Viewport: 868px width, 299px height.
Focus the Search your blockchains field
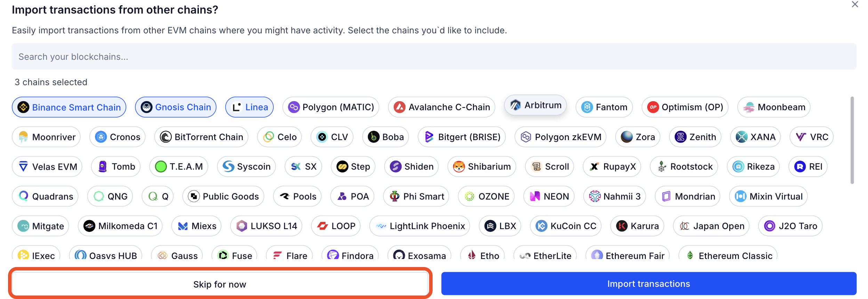434,57
